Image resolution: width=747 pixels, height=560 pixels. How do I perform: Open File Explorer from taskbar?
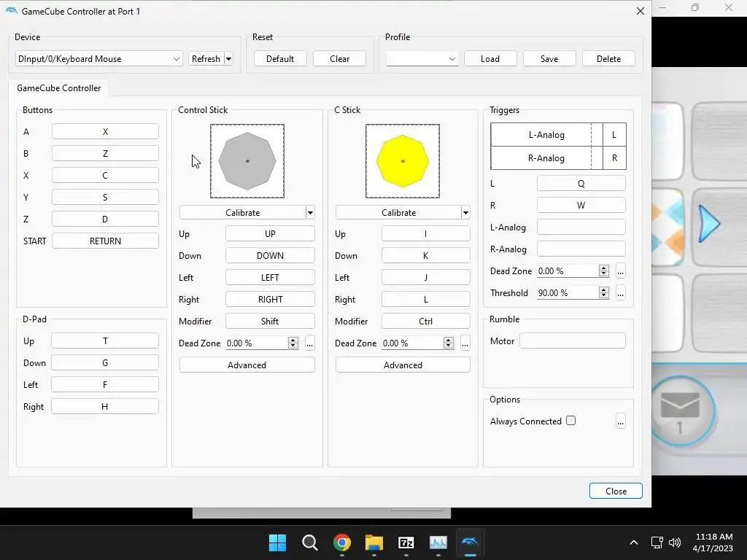[x=374, y=542]
